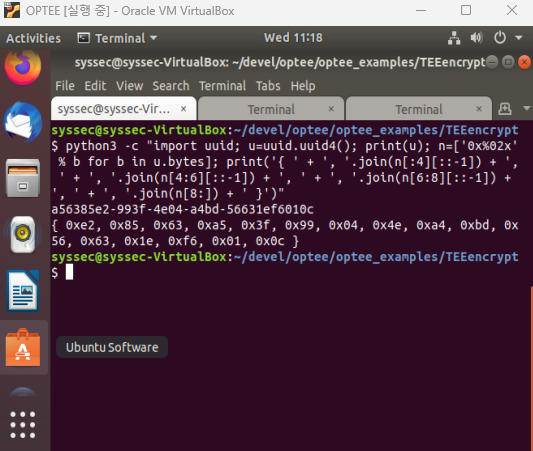Viewport: 533px width, 451px height.
Task: Open the File menu
Action: coord(65,86)
